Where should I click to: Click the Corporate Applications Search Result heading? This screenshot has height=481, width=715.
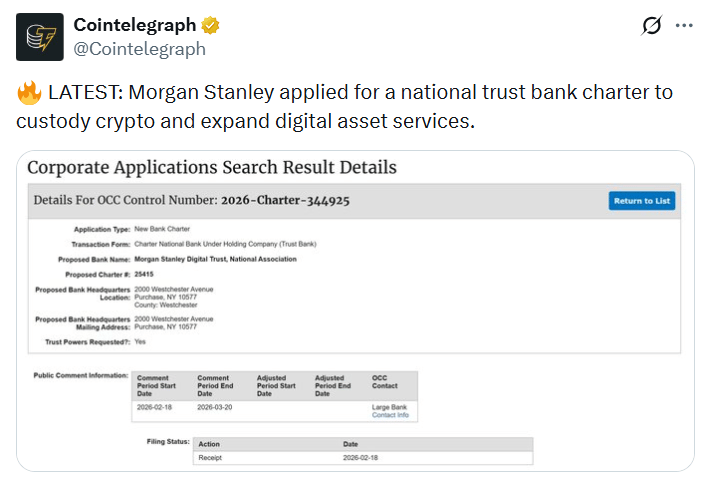(212, 167)
